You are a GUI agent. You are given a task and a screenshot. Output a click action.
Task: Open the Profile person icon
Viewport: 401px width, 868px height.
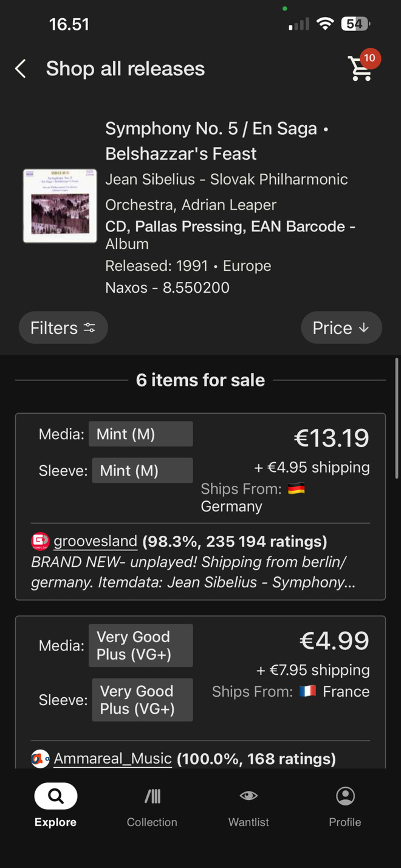tap(345, 796)
